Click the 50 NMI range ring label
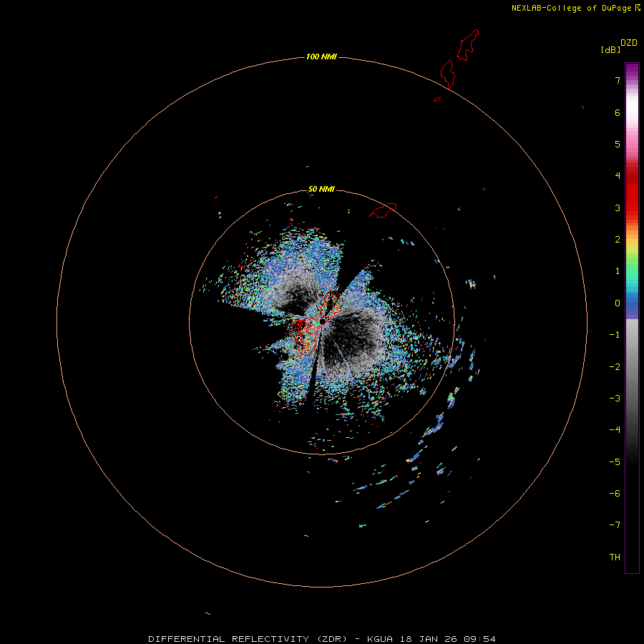This screenshot has width=644, height=644. pos(321,189)
